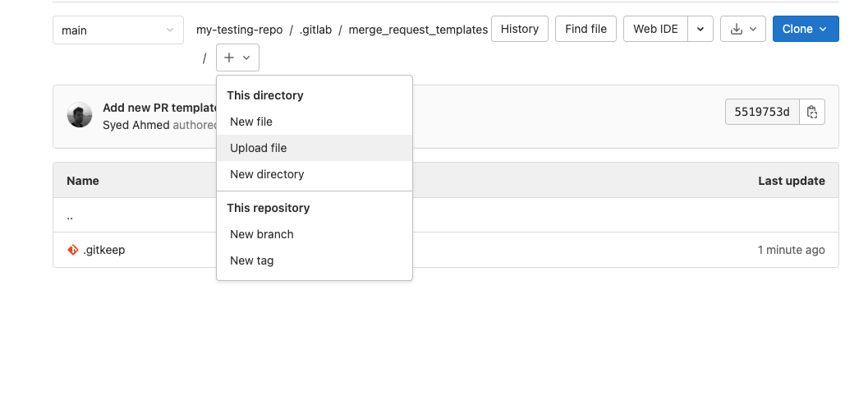Click the .gitkeep git file icon

click(x=73, y=250)
